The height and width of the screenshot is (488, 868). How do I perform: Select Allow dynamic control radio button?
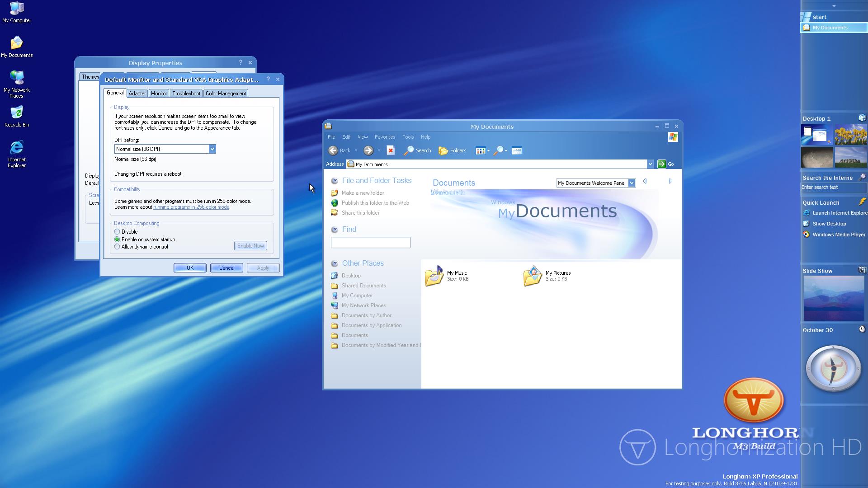tap(117, 247)
